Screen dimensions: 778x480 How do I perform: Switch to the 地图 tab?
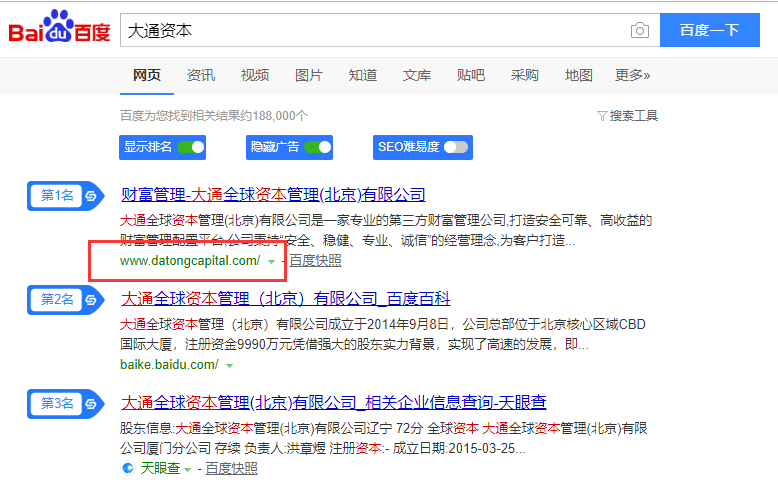coord(579,75)
